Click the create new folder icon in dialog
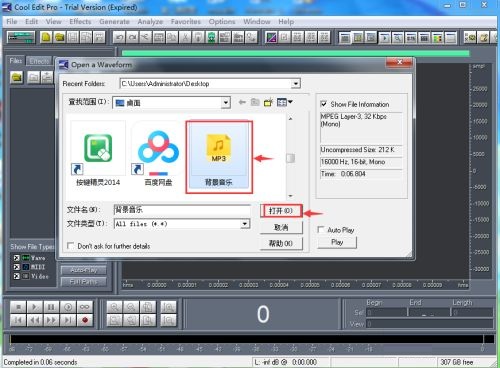The height and width of the screenshot is (368, 500). click(268, 102)
